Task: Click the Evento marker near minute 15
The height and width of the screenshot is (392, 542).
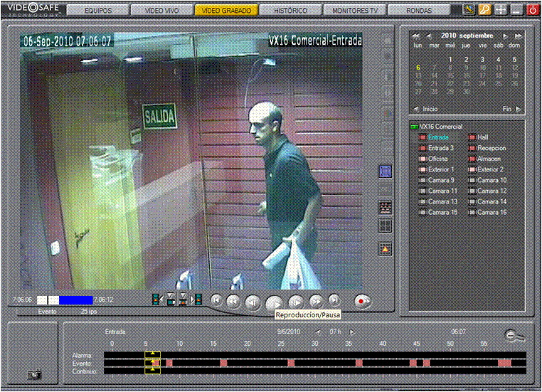Action: click(x=223, y=363)
